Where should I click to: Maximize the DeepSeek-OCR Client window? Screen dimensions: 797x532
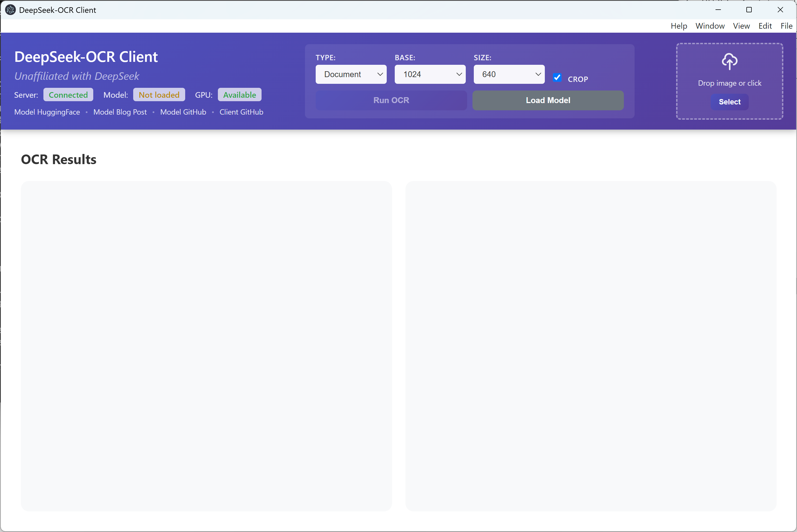(749, 10)
